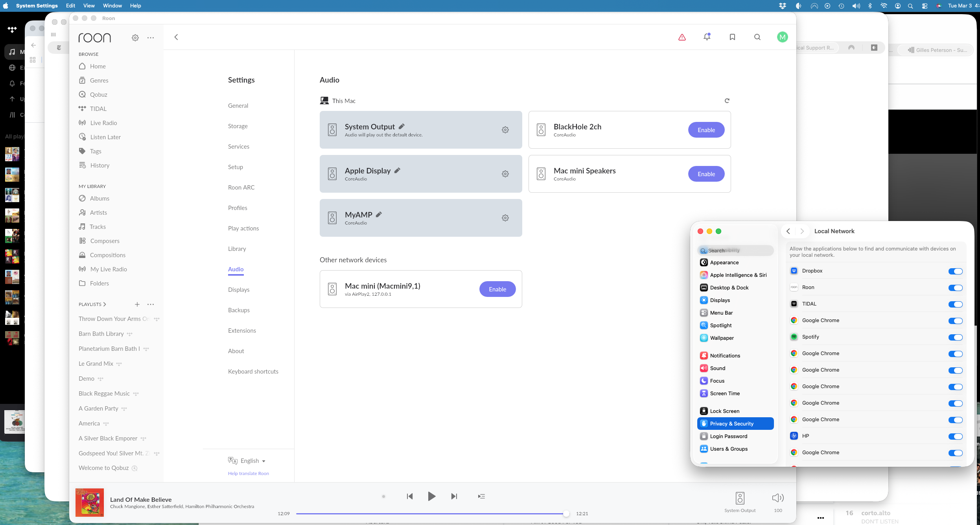
Task: Open the Window menu in menu bar
Action: [112, 6]
